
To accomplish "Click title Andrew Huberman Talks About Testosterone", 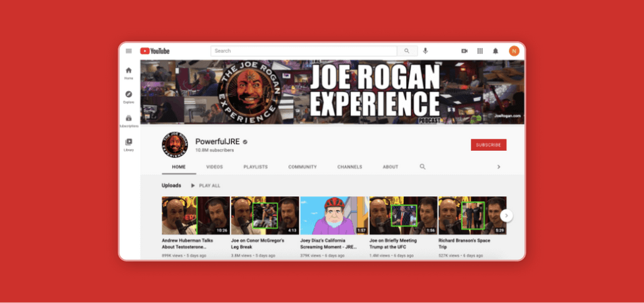I will pos(187,244).
